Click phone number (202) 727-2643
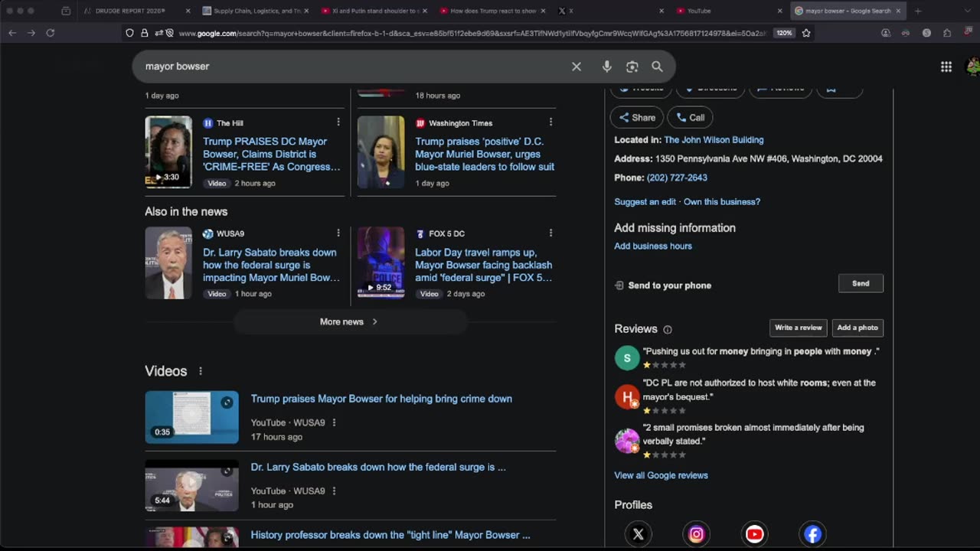The width and height of the screenshot is (980, 551). pyautogui.click(x=677, y=178)
